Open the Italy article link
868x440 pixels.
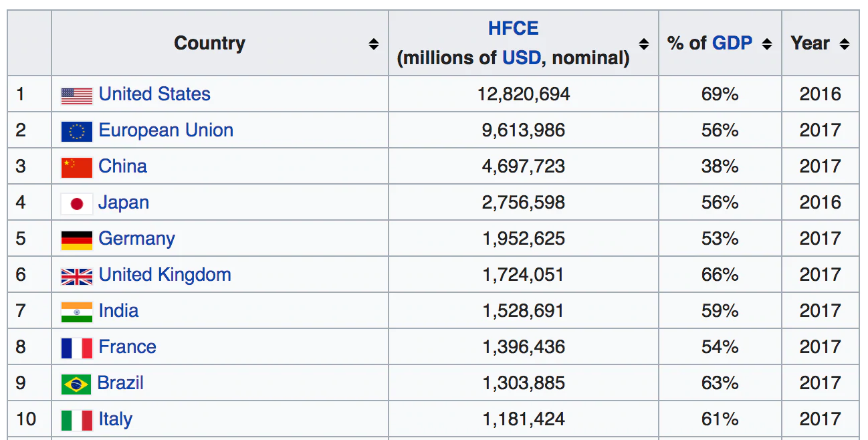pyautogui.click(x=115, y=419)
